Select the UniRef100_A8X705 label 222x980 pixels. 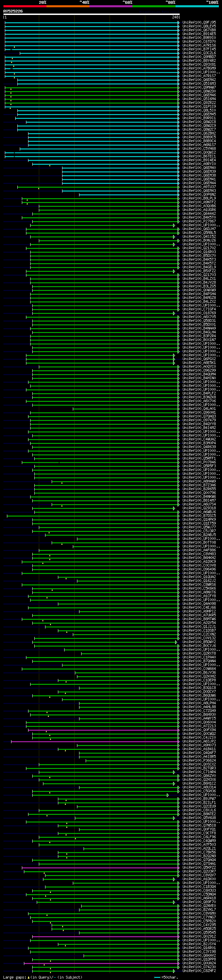pyautogui.click(x=199, y=317)
